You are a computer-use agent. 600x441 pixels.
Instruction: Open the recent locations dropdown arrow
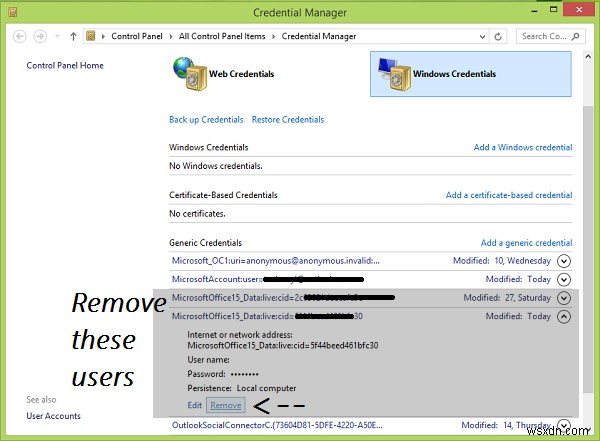click(x=57, y=36)
